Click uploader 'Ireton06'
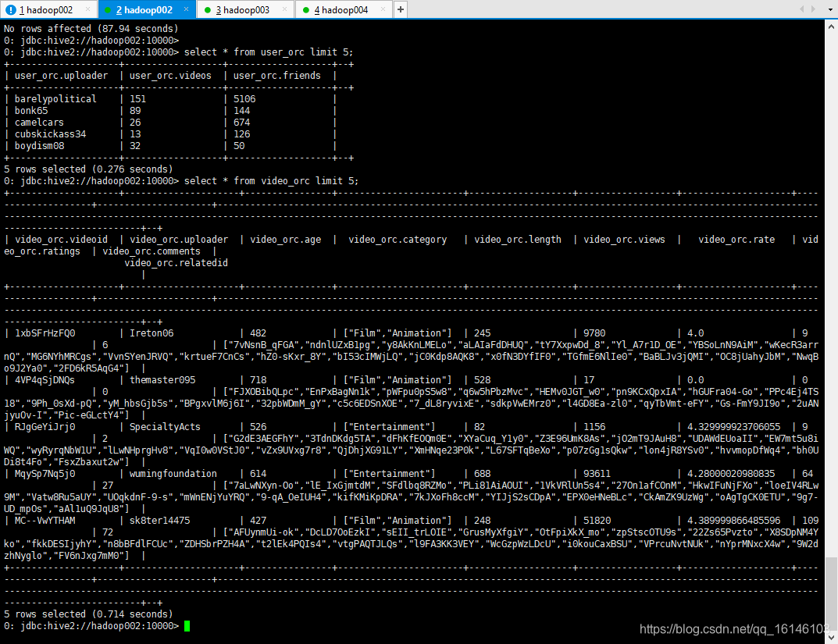This screenshot has height=644, width=838. pos(152,333)
